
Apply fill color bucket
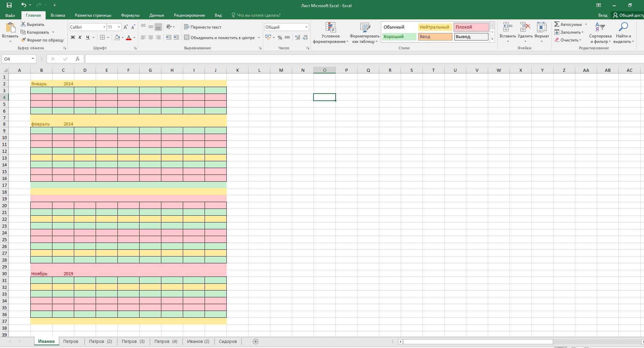pyautogui.click(x=117, y=37)
